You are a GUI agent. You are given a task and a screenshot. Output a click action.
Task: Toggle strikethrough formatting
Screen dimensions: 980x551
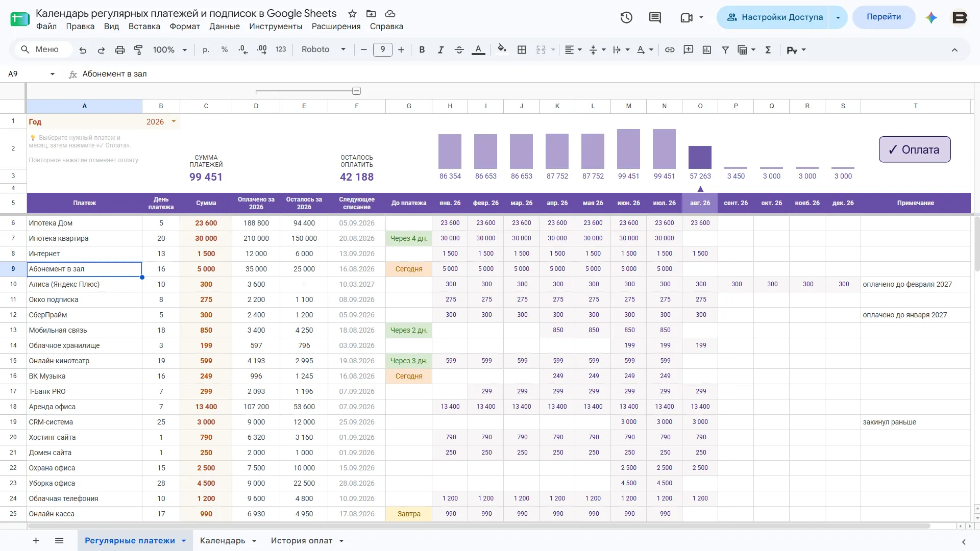tap(459, 50)
